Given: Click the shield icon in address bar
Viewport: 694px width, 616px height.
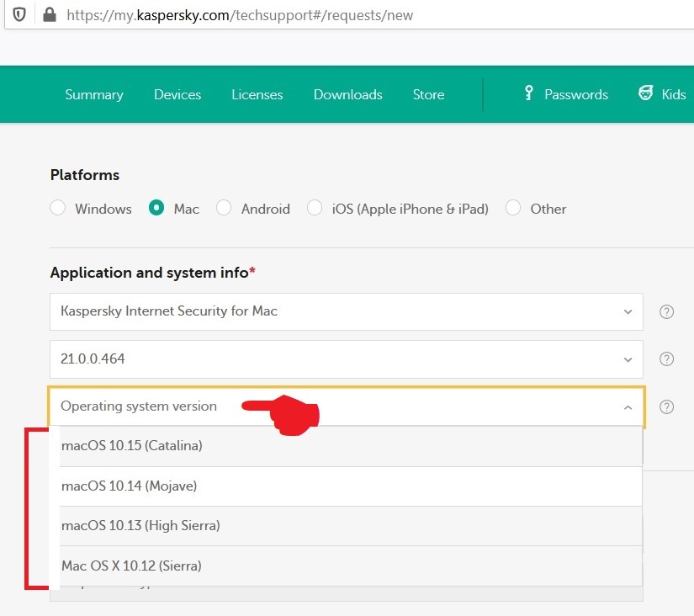Looking at the screenshot, I should point(19,14).
